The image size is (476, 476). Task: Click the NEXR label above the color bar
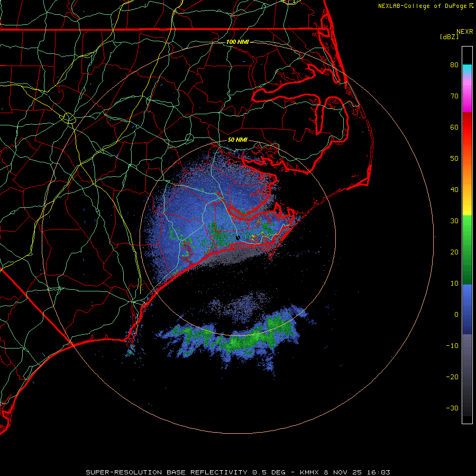(465, 32)
